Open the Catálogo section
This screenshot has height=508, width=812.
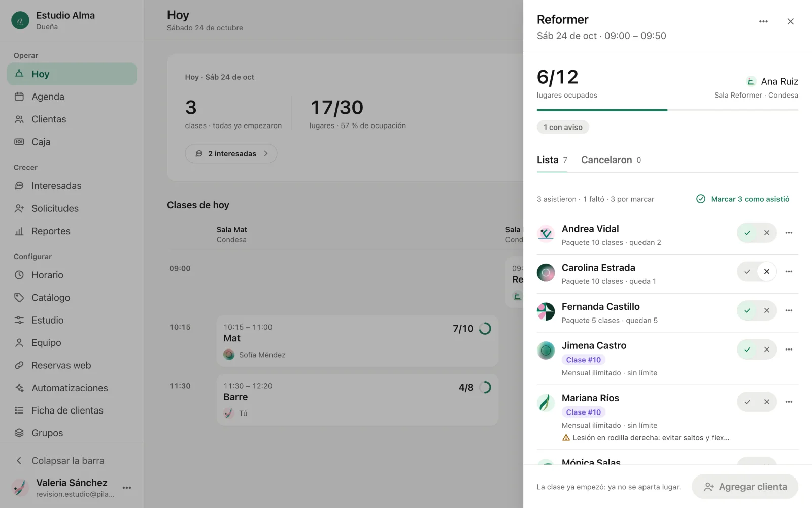(x=72, y=298)
